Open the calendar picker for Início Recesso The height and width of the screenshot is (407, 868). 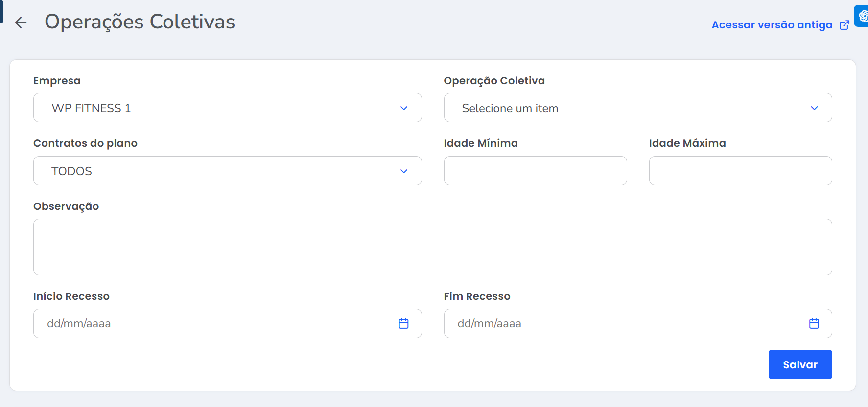403,323
